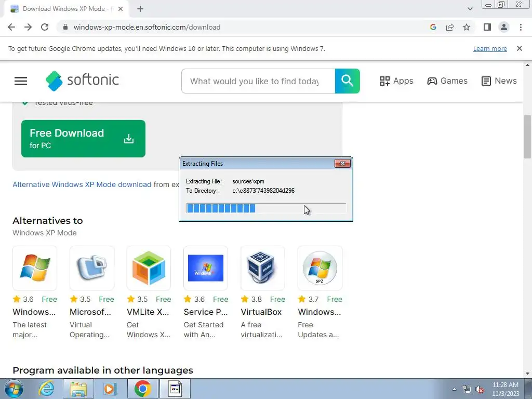Expand the tab search dropdown

click(x=470, y=9)
